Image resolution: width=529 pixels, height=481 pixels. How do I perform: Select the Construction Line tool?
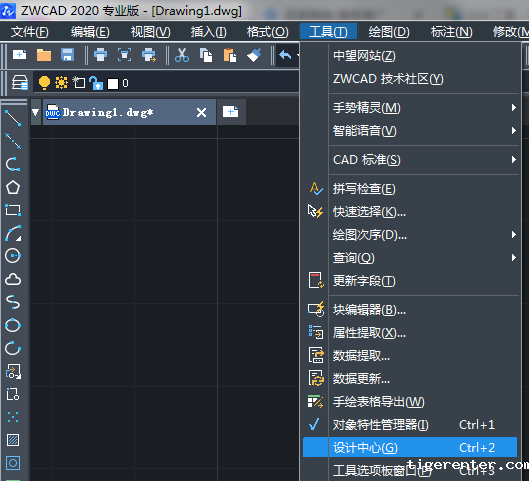click(x=13, y=141)
